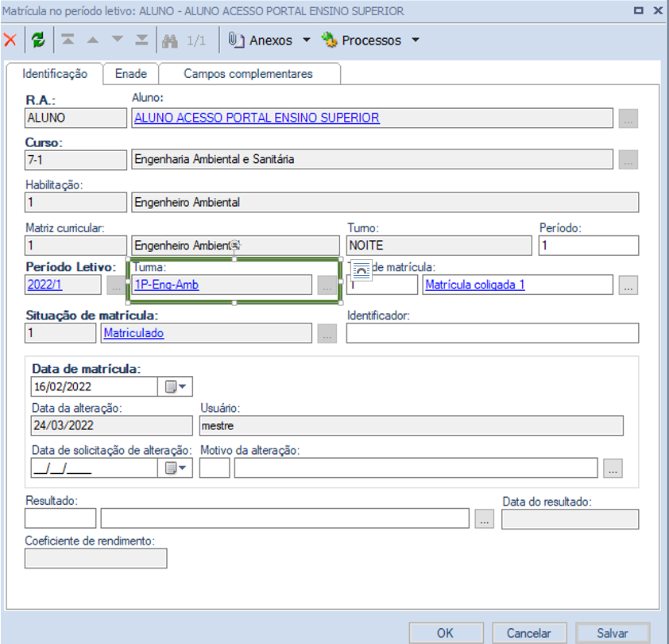The width and height of the screenshot is (669, 644).
Task: Click the Motivo da alteração description field
Action: pyautogui.click(x=416, y=468)
